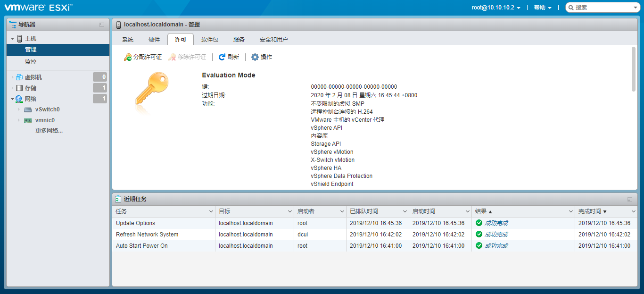Screen dimensions: 644x294
Task: Open the 结果 column menu arrow
Action: [571, 211]
